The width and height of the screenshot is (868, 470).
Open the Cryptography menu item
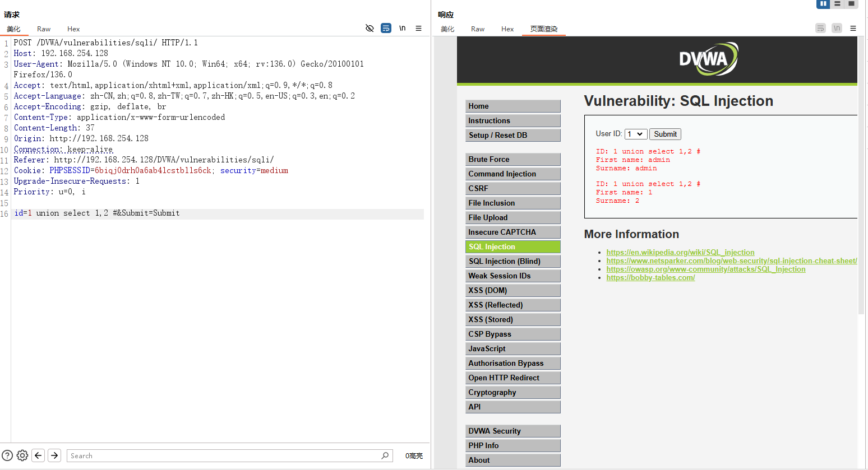click(513, 392)
